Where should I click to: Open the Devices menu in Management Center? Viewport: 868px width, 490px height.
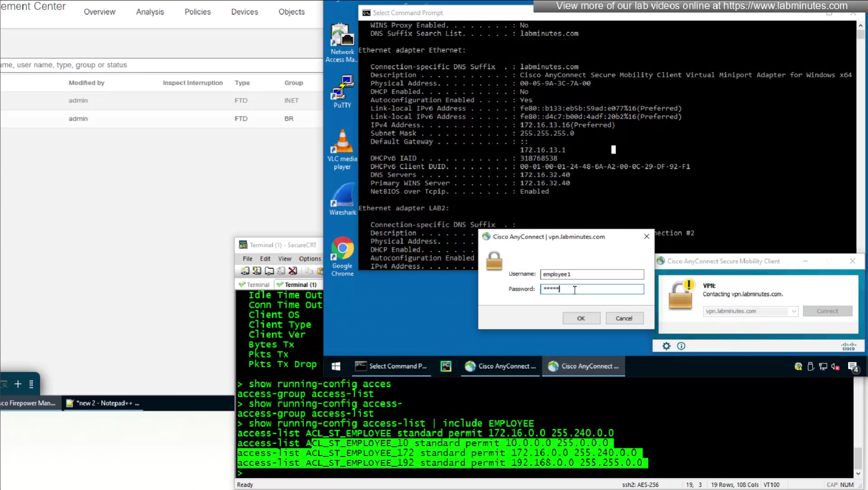[x=244, y=12]
